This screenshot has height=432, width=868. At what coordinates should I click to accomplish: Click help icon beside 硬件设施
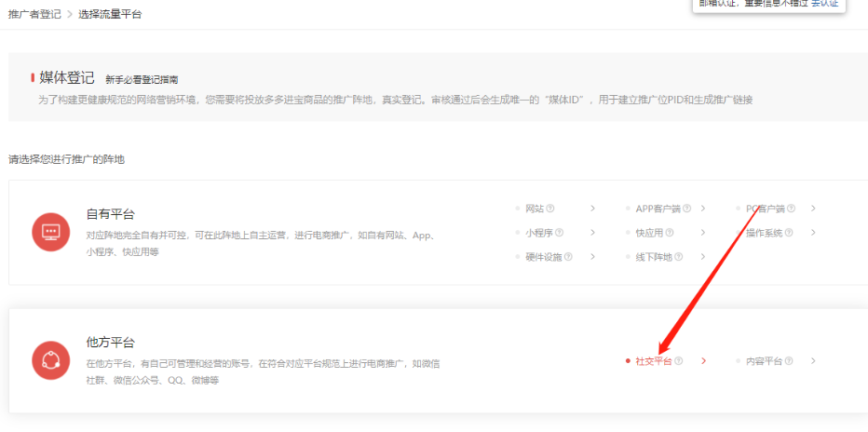coord(568,257)
